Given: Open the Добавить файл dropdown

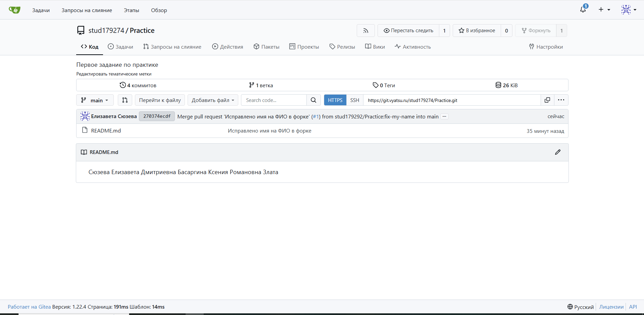Looking at the screenshot, I should pyautogui.click(x=213, y=100).
